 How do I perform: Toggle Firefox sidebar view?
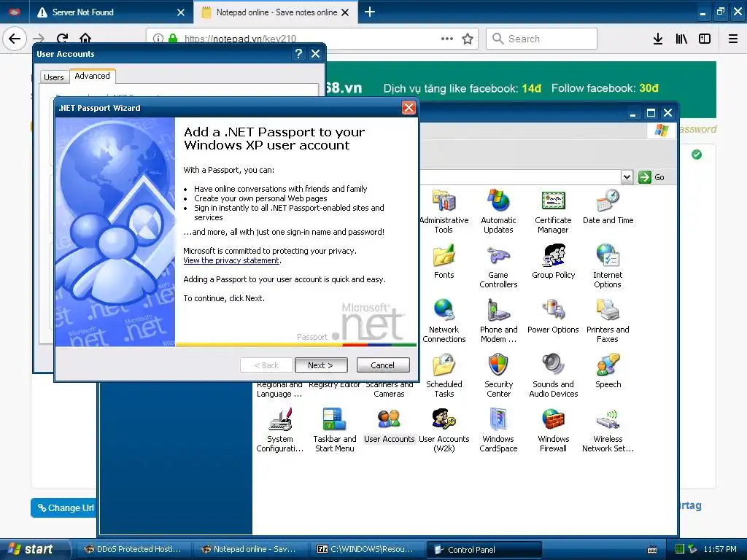pyautogui.click(x=705, y=39)
